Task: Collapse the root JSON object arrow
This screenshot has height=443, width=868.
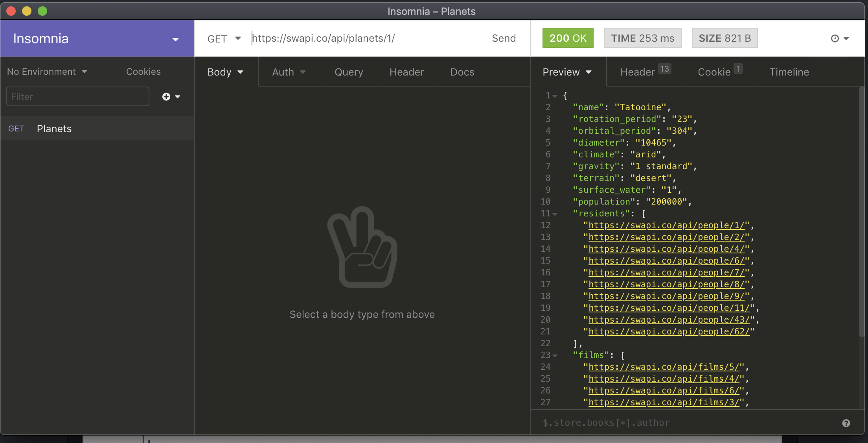Action: coord(555,96)
